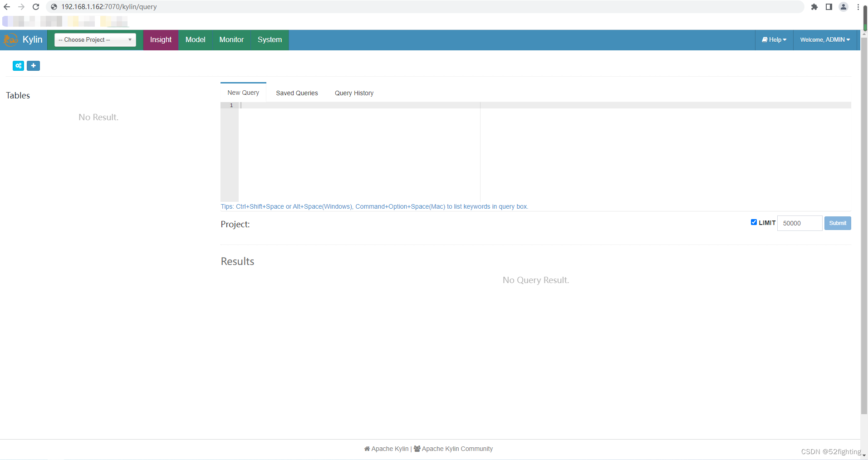
Task: Uncheck the LIMIT checkbox
Action: click(x=754, y=222)
